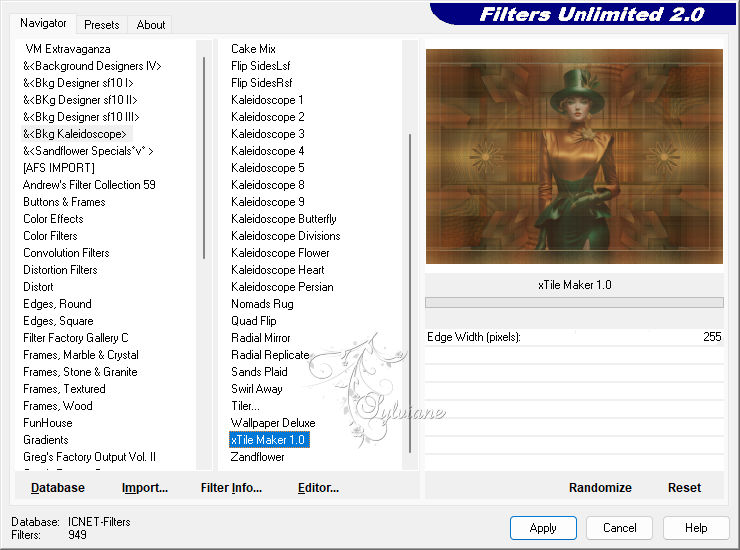Choose Kaleidoscope Butterfly filter
The height and width of the screenshot is (550, 740).
pos(284,219)
